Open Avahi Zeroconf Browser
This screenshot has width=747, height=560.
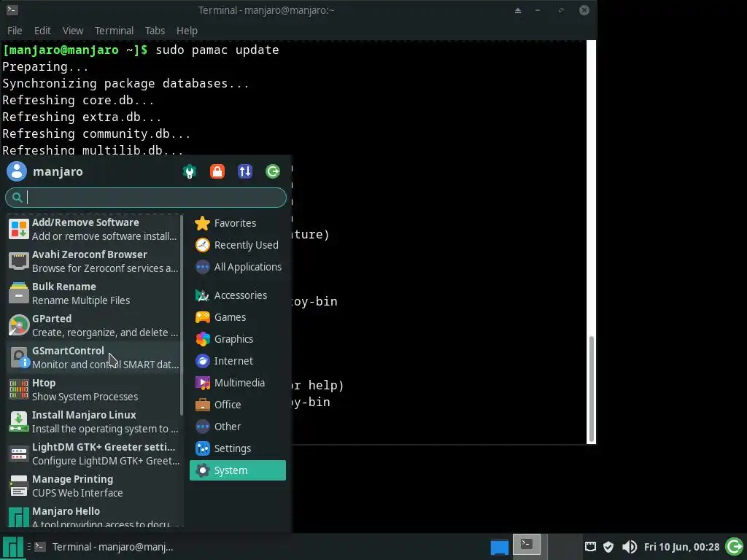click(94, 262)
